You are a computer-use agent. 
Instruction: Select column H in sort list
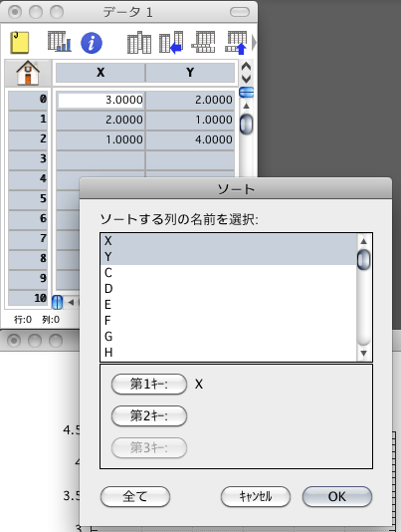point(229,353)
